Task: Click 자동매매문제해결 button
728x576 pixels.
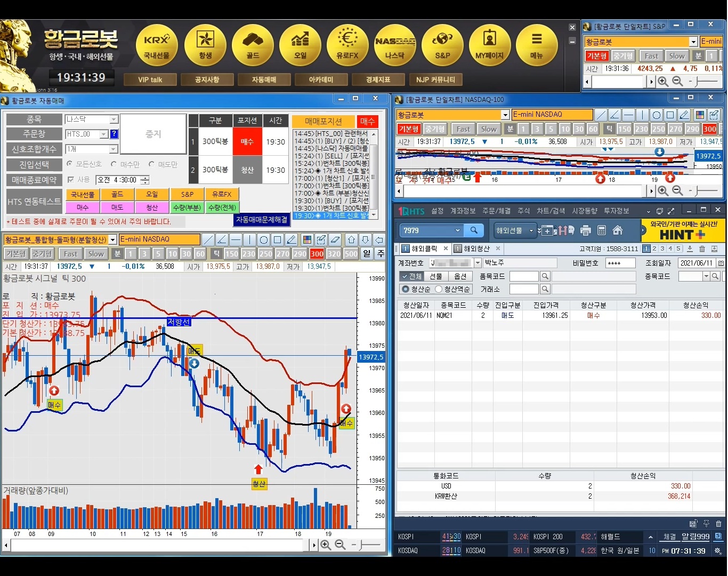Action: coord(262,220)
